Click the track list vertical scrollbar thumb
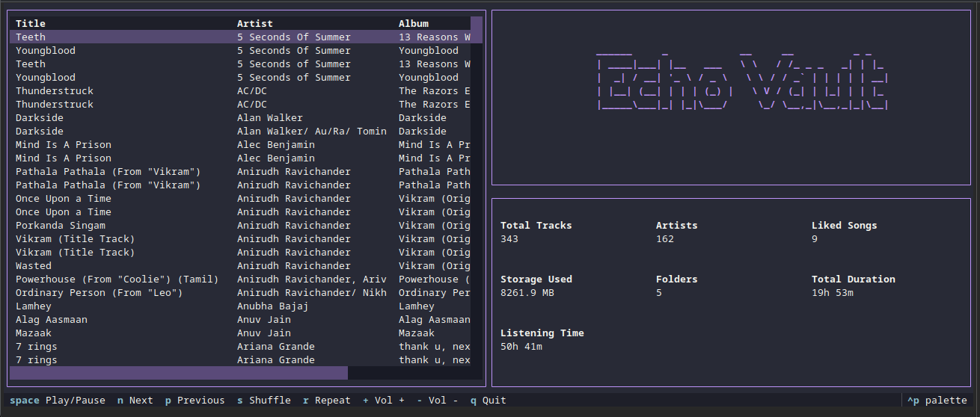 (x=477, y=30)
